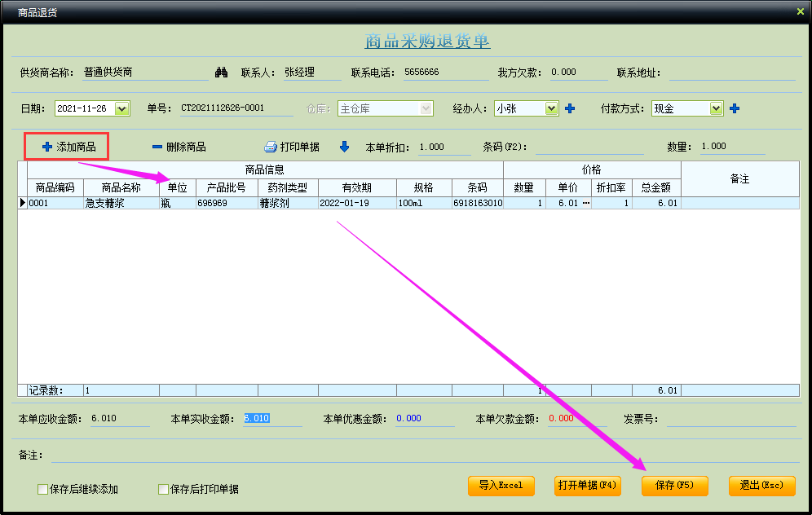Click the 供货商名称 input field
This screenshot has height=515, width=812.
pos(145,73)
